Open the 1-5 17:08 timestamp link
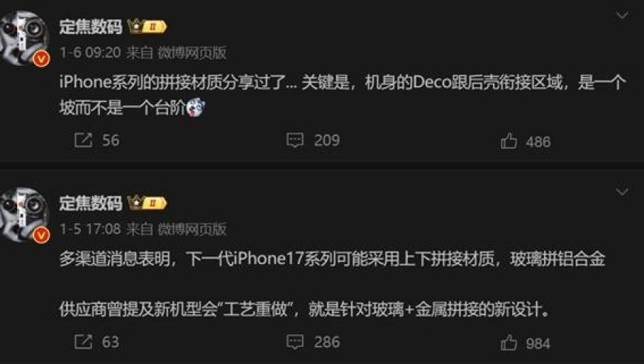Image resolution: width=644 pixels, height=364 pixels. coord(90,229)
